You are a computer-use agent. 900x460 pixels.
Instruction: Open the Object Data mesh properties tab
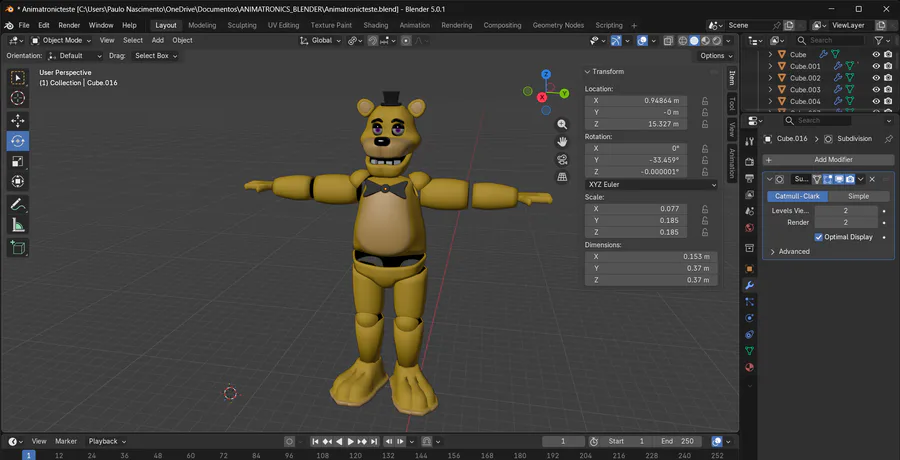749,350
